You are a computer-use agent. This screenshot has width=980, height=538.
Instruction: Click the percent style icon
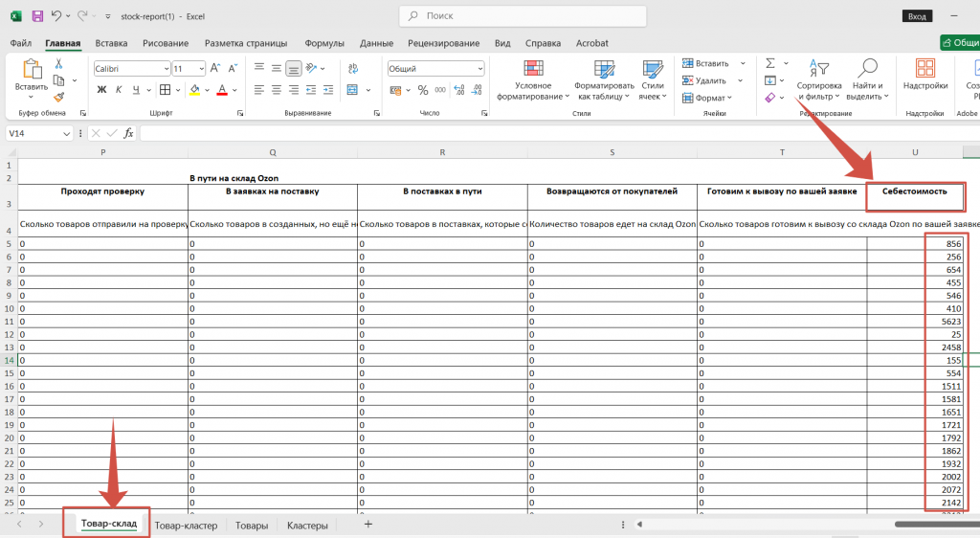point(421,90)
